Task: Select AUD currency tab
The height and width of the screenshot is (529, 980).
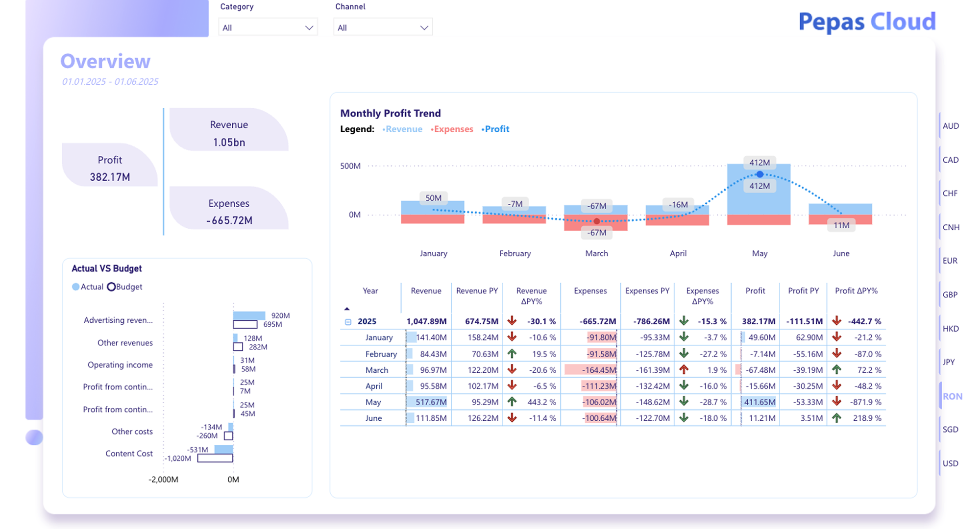Action: point(951,126)
